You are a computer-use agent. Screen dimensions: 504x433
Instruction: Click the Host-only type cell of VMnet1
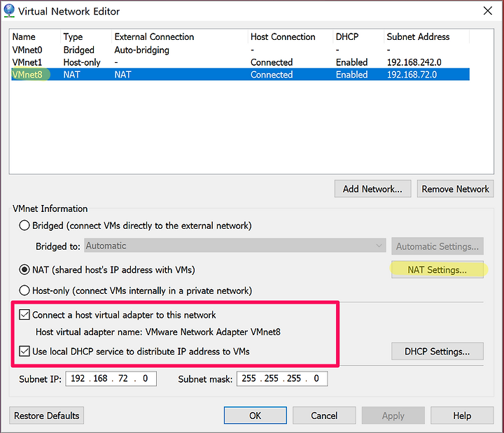[x=82, y=62]
